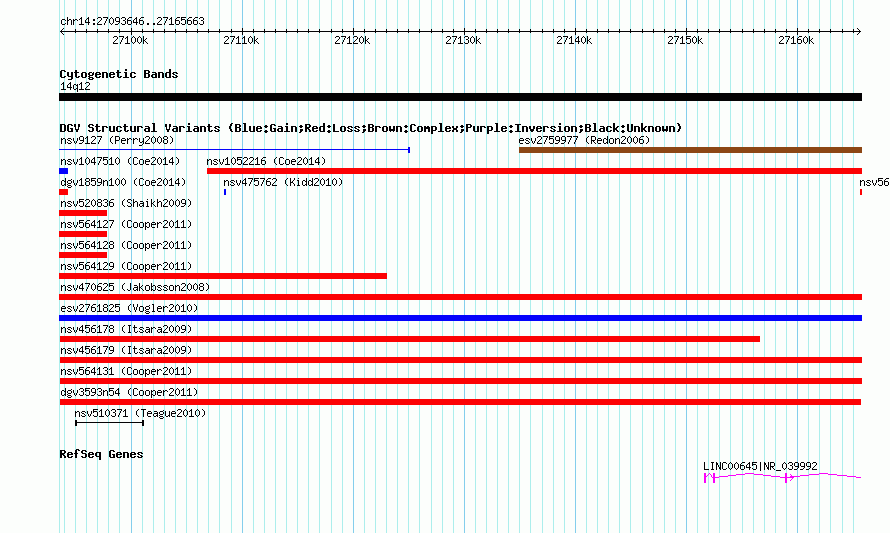Click the 27110k ruler position

(241, 40)
